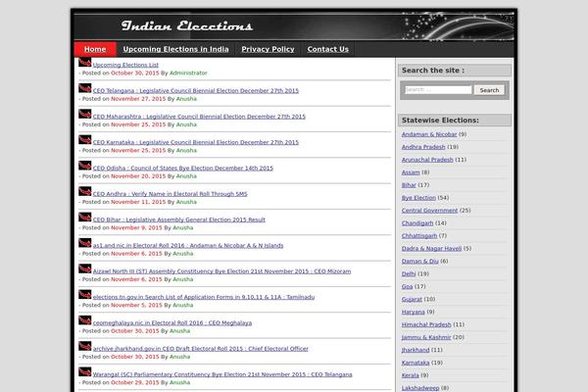
Task: Click icon beside Aizawl North III post
Action: pyautogui.click(x=84, y=269)
